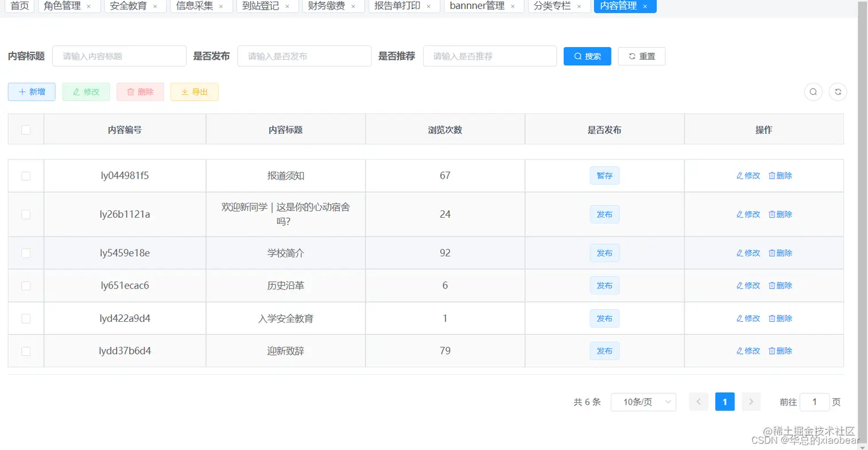The image size is (868, 450).
Task: Click 修改 link in the 入学安全教育 row
Action: [x=747, y=318]
